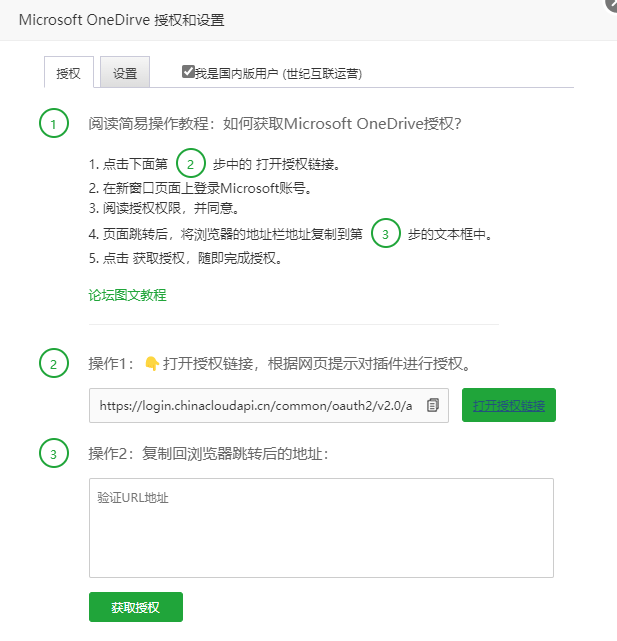Click the line 在新窗口页面上登录Microsoft账号
The height and width of the screenshot is (641, 617).
[x=200, y=188]
